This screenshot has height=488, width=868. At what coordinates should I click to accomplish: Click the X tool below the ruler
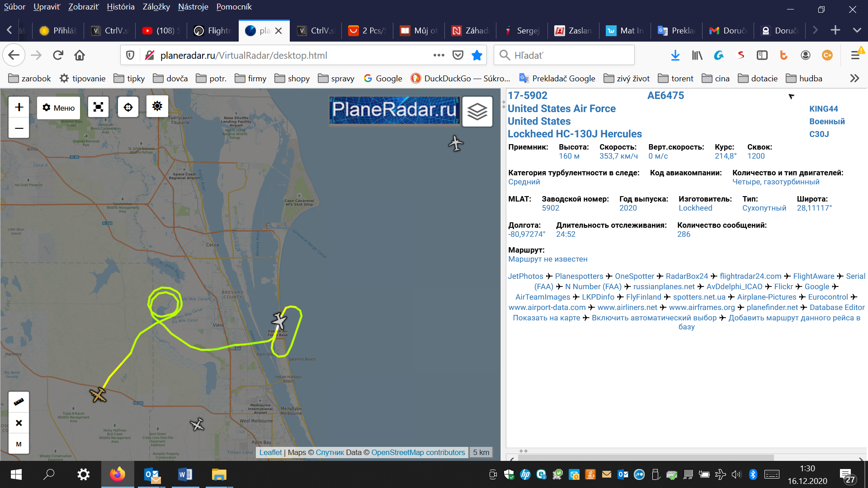tap(19, 423)
